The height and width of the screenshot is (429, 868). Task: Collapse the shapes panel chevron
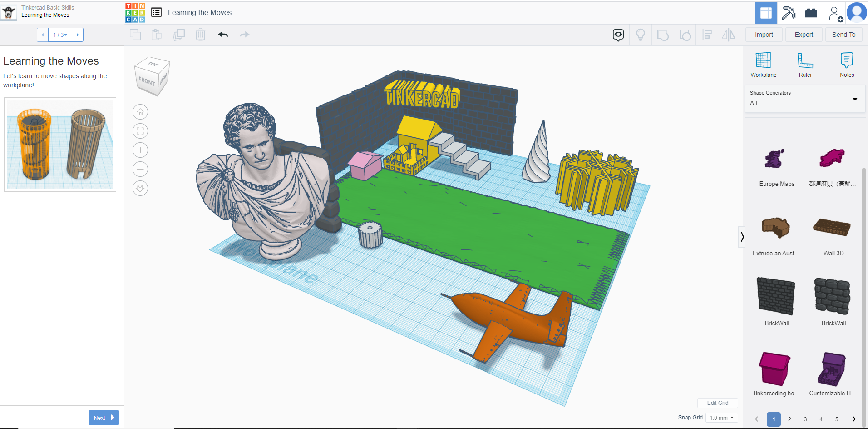(742, 237)
